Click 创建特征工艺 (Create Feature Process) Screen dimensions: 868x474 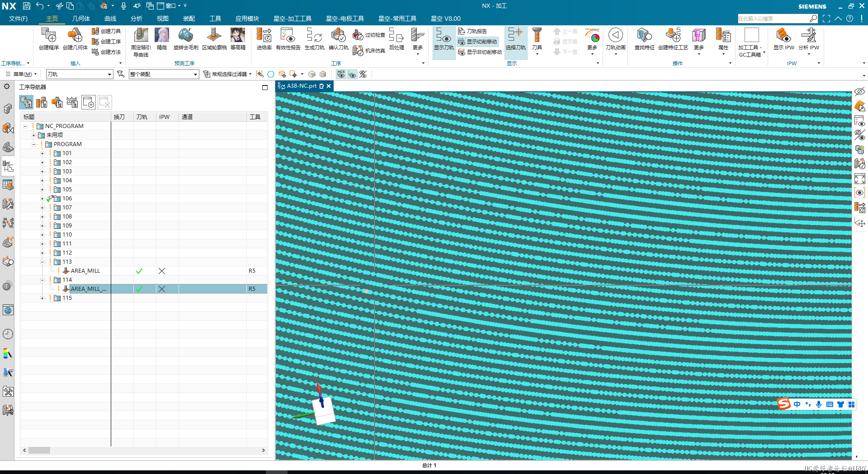click(673, 39)
